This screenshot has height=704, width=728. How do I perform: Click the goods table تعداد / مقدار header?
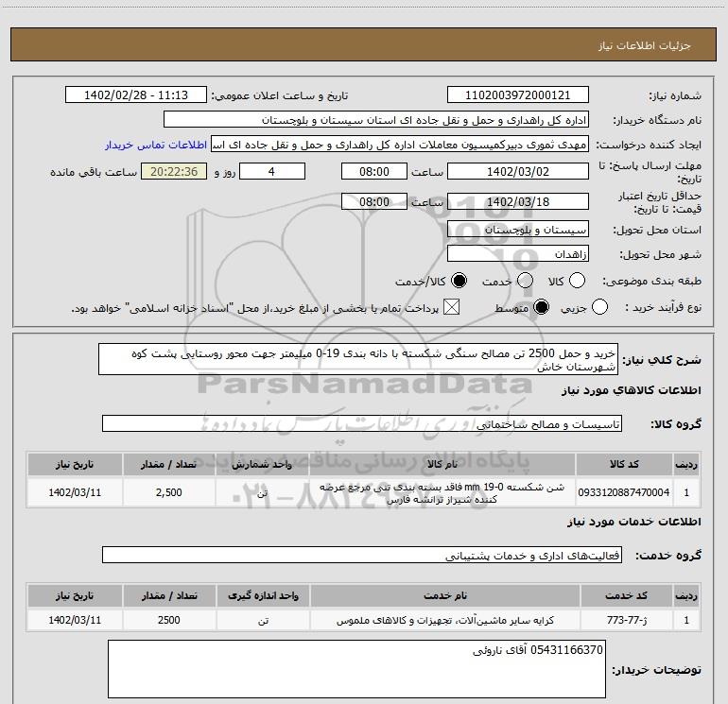[x=168, y=464]
